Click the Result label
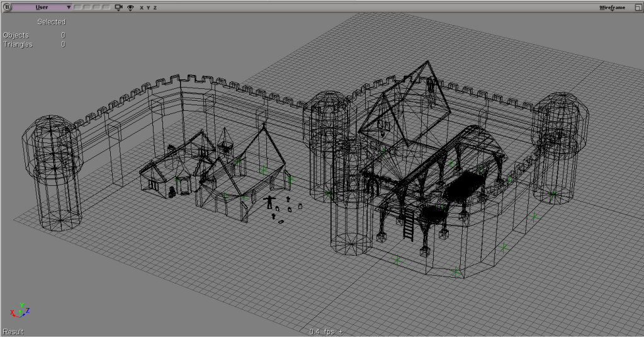Viewport: 644px width, 337px height. [13, 332]
